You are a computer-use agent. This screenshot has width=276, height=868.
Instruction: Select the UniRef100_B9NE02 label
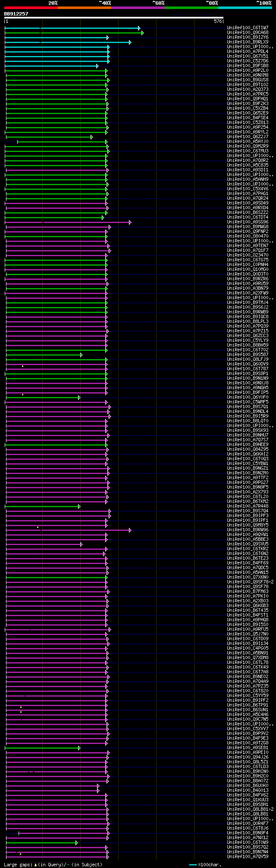248,677
